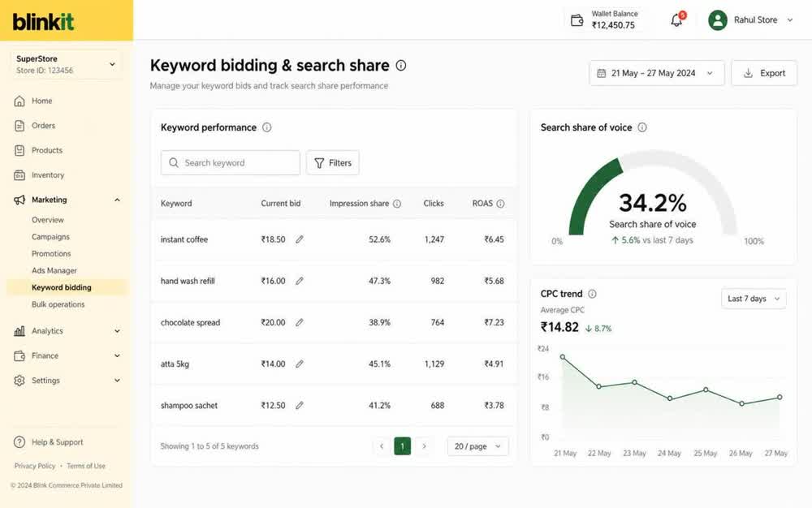Select Keyword bidding menu item
This screenshot has height=508, width=812.
click(x=67, y=287)
